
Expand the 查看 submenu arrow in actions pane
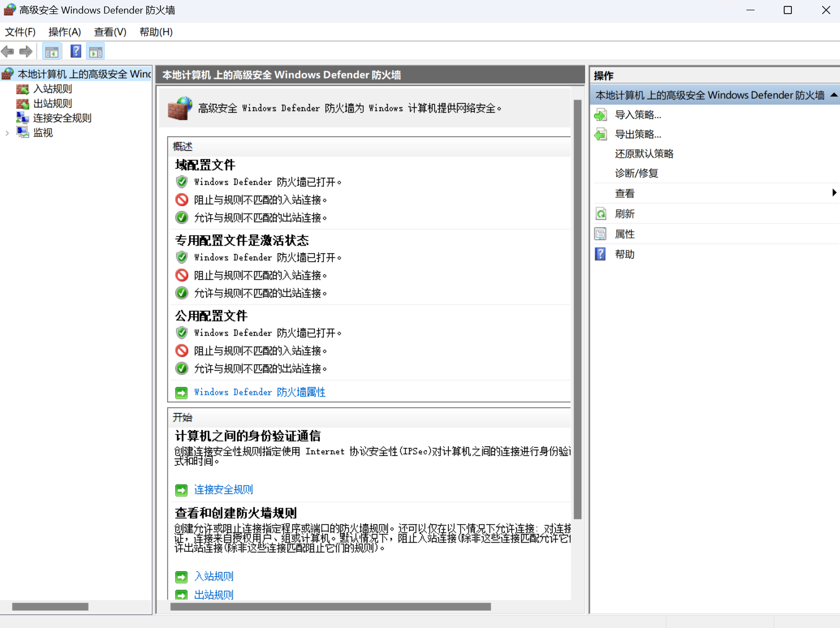834,193
